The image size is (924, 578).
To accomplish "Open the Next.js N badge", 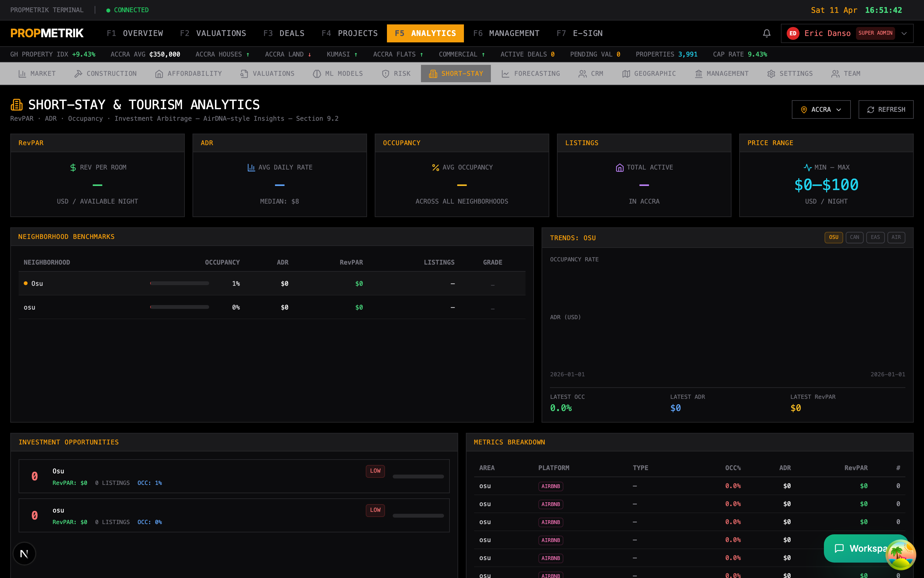I will point(24,554).
